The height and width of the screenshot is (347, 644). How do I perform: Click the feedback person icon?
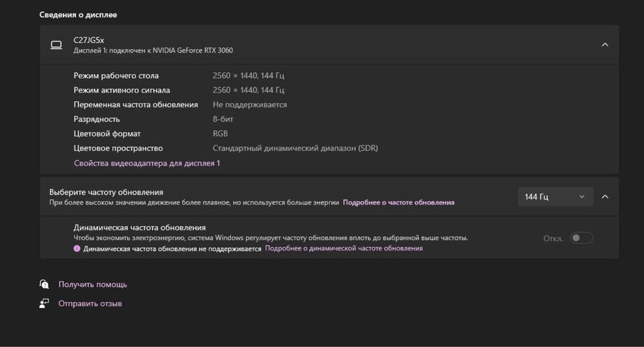click(44, 303)
